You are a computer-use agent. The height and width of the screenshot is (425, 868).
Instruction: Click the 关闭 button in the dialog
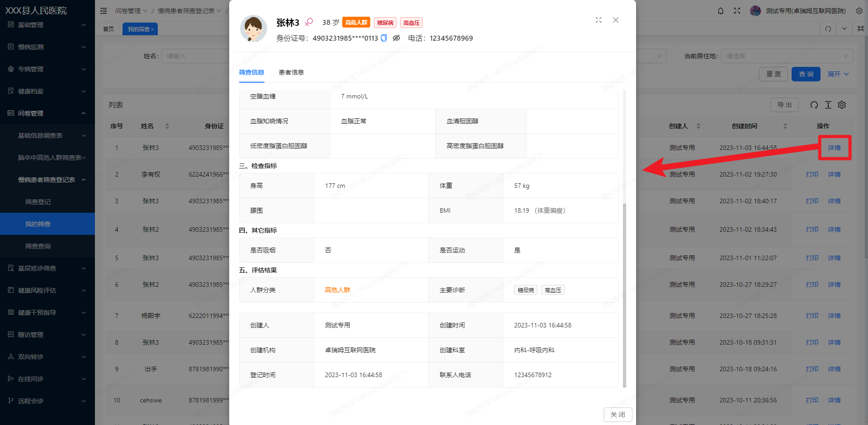coord(618,414)
